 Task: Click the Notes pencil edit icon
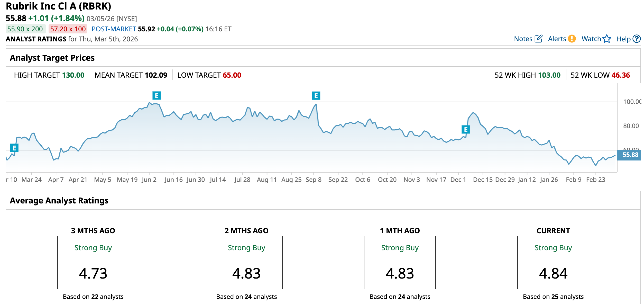point(538,39)
